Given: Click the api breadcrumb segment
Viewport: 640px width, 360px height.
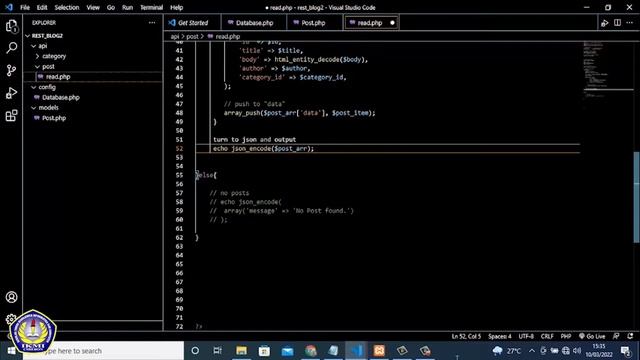Looking at the screenshot, I should (x=175, y=36).
